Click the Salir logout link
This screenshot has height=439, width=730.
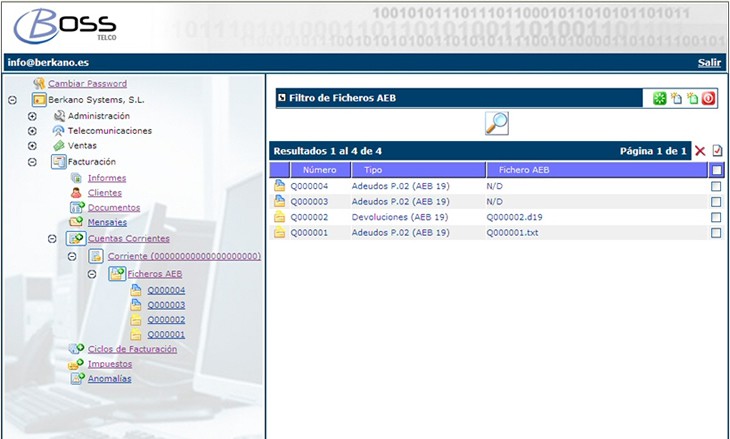[x=709, y=62]
